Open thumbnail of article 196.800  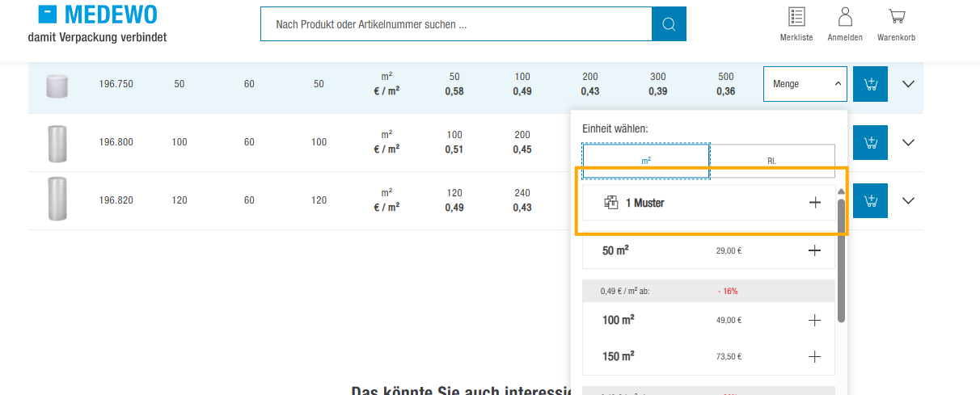57,143
